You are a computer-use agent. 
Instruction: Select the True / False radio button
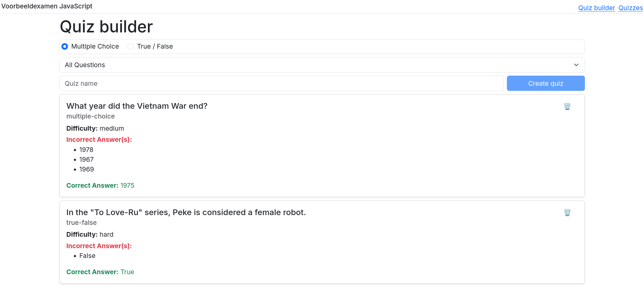point(130,46)
